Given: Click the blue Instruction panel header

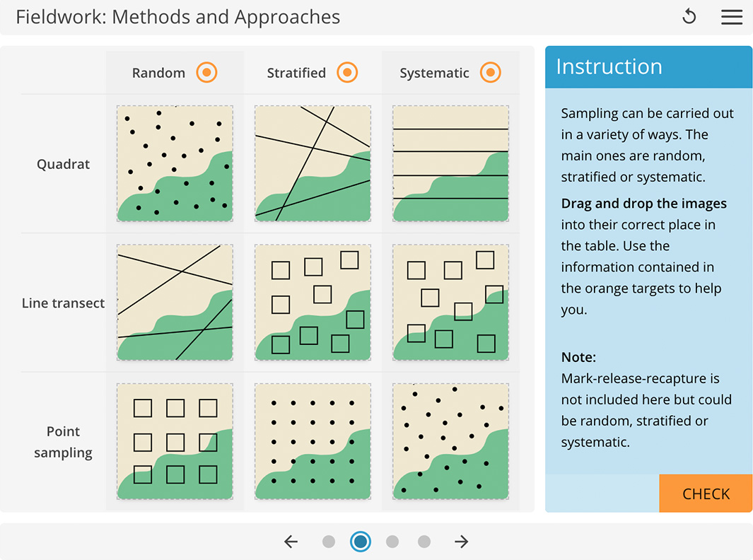Looking at the screenshot, I should 609,66.
